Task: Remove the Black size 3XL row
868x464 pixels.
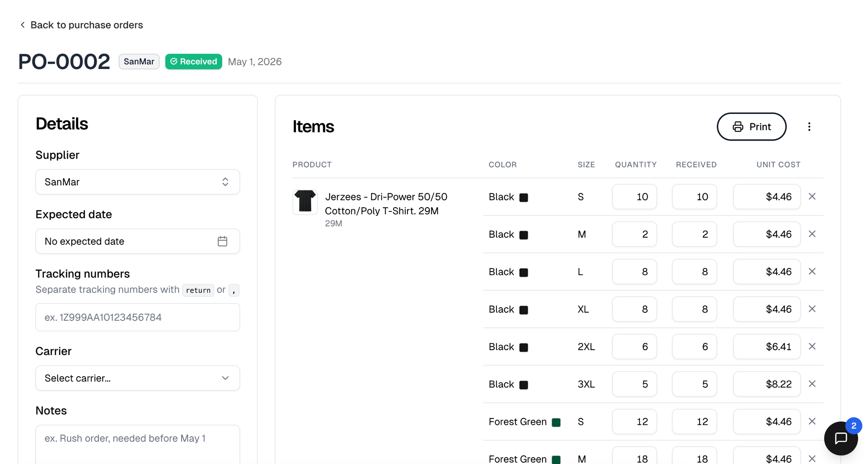Action: tap(812, 384)
